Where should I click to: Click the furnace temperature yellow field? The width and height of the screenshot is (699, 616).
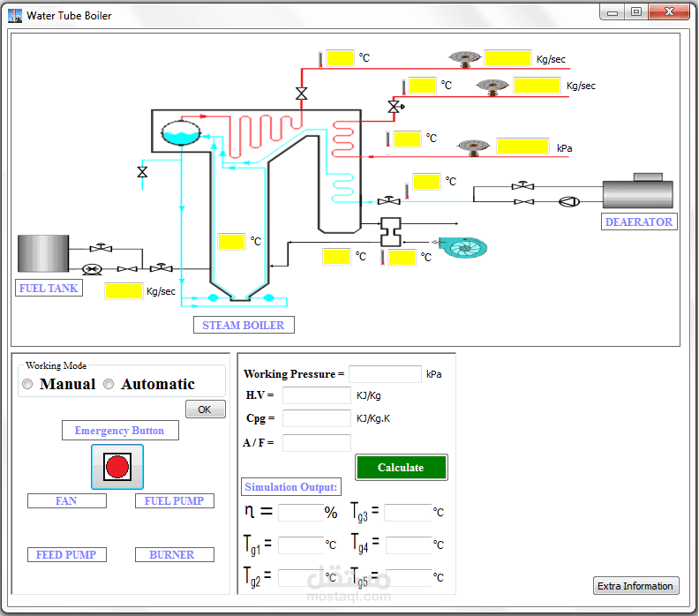(231, 242)
